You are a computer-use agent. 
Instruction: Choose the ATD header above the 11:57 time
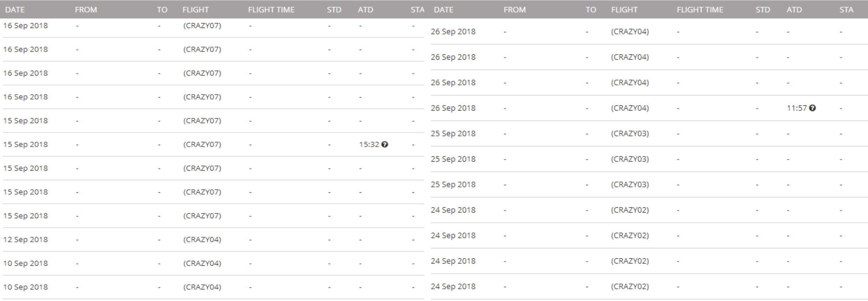pos(794,10)
